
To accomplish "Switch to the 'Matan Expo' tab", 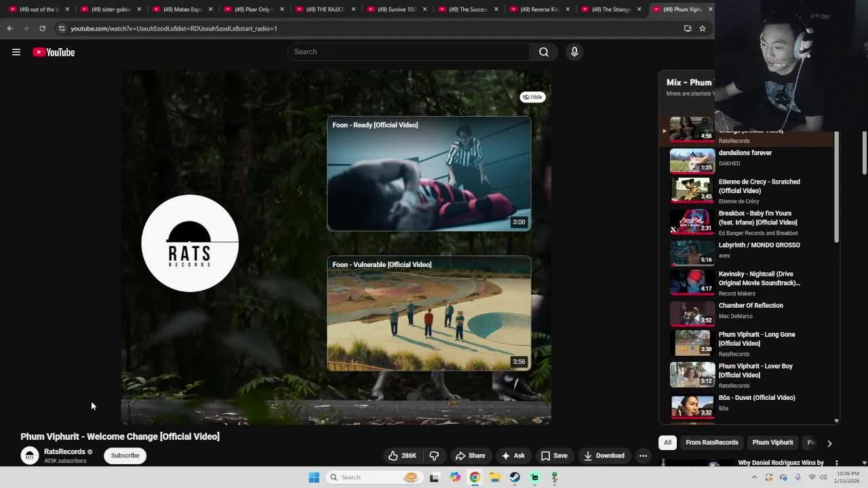I will [x=181, y=9].
